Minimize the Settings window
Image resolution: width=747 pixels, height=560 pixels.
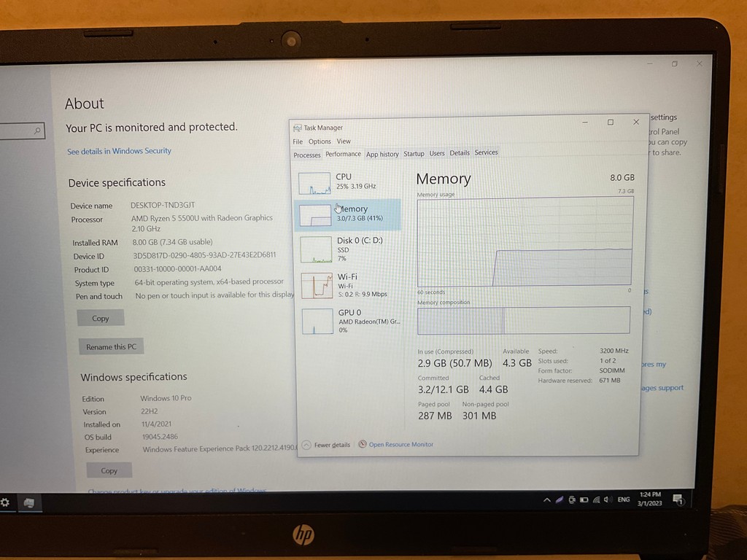650,64
